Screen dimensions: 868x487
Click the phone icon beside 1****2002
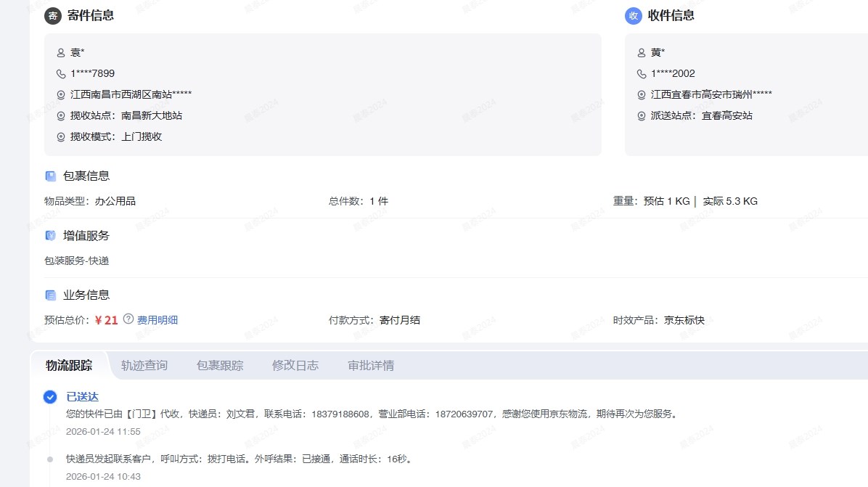[642, 74]
